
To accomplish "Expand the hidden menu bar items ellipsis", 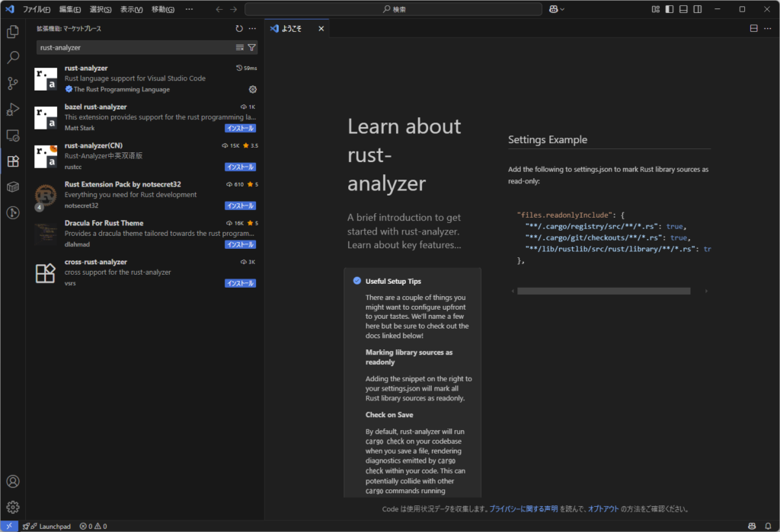I will [x=189, y=9].
